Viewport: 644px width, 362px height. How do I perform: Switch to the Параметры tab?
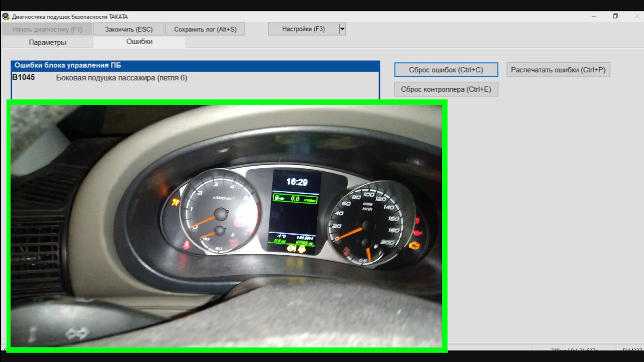[47, 42]
